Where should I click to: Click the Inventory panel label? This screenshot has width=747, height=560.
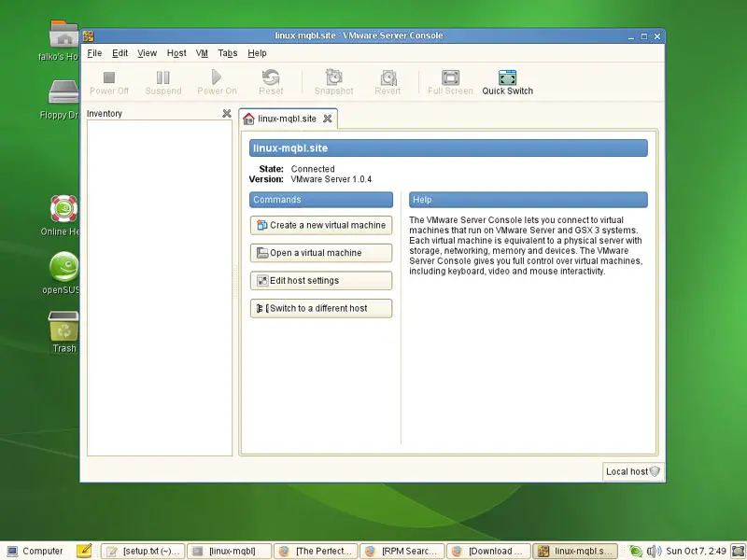tap(105, 113)
